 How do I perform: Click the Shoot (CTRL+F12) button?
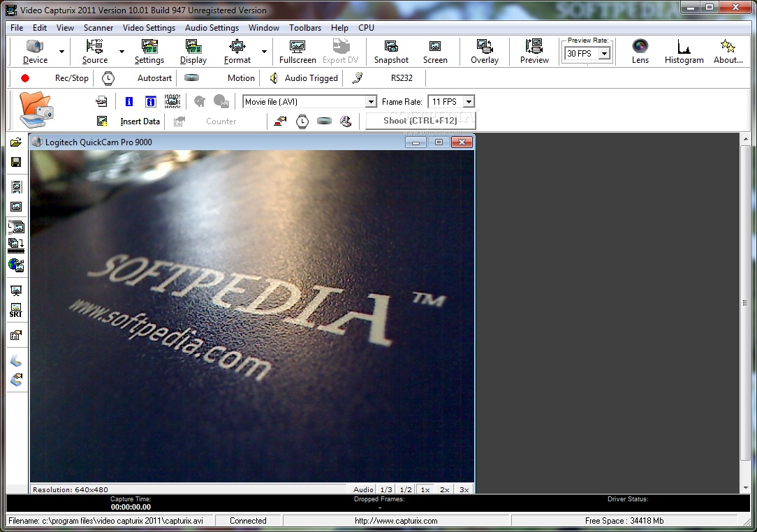(x=420, y=121)
